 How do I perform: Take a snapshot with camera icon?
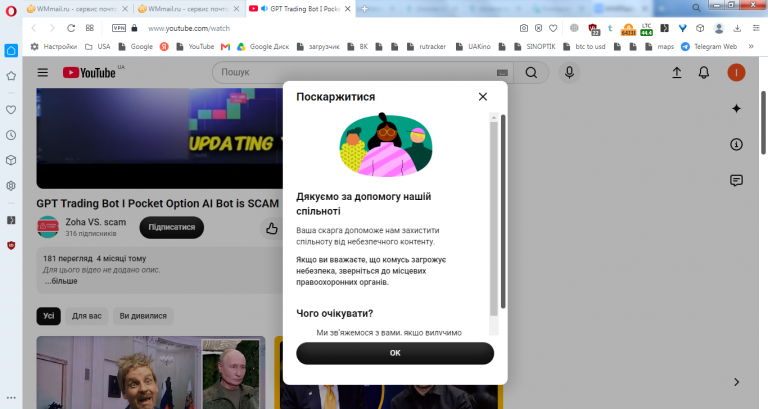(x=524, y=28)
